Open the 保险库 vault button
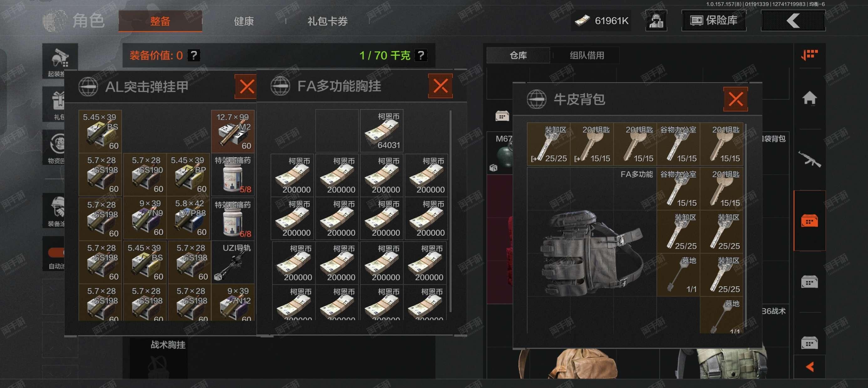 click(714, 21)
